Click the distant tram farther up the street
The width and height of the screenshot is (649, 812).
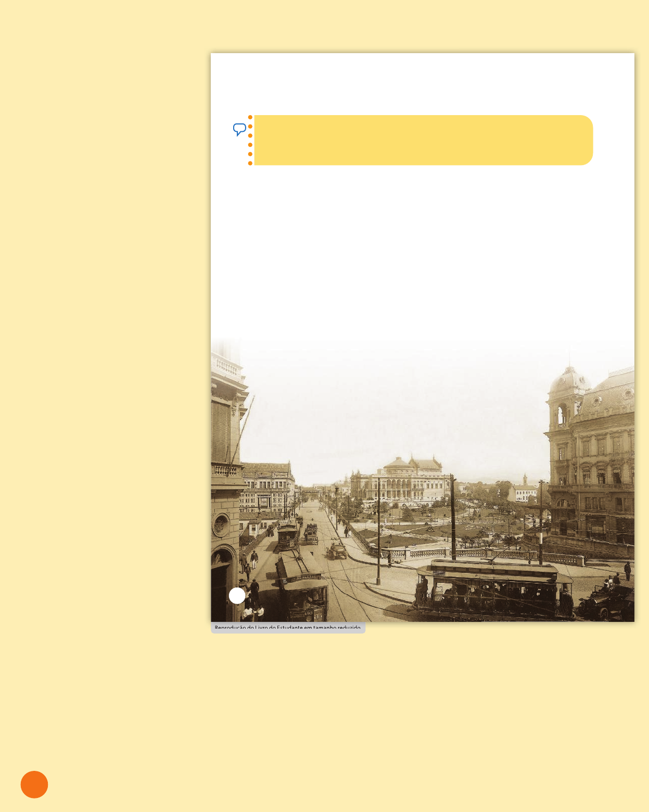pos(287,535)
